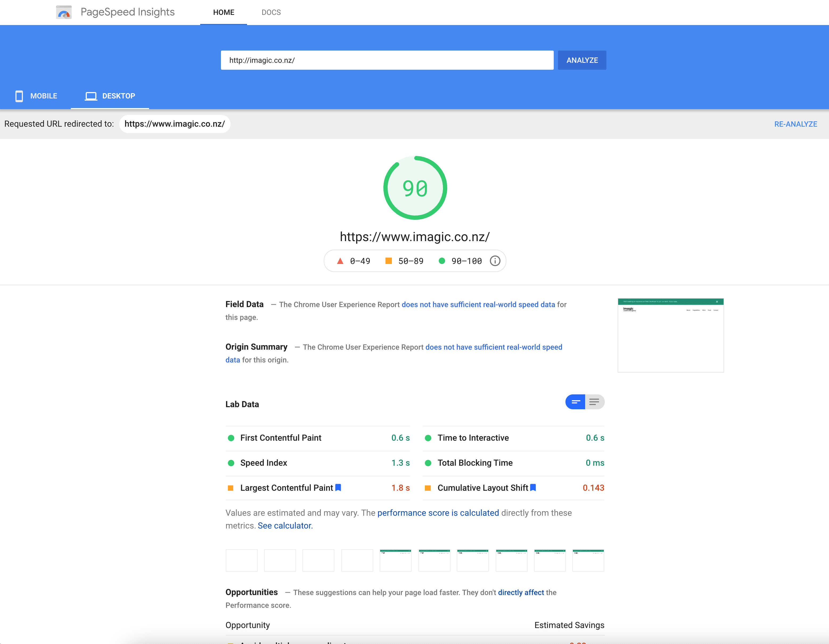Switch Lab Data to expanded description view

[594, 402]
